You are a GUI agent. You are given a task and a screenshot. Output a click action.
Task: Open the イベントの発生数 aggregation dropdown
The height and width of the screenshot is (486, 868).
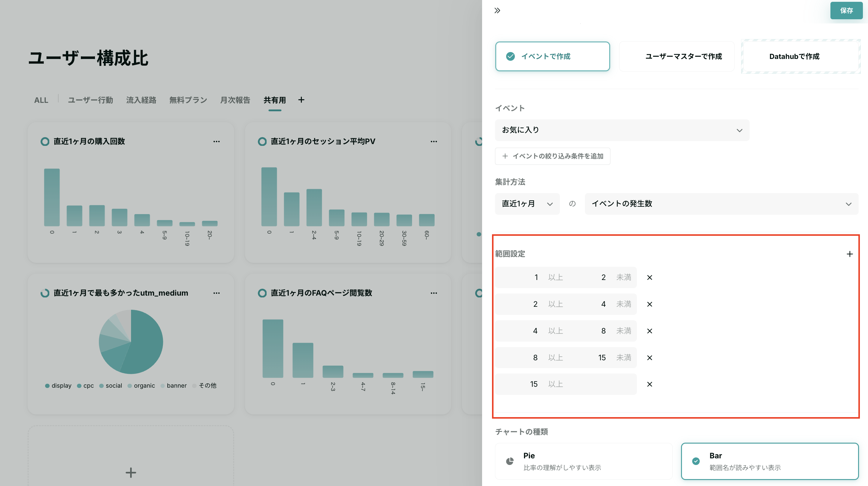pos(721,204)
